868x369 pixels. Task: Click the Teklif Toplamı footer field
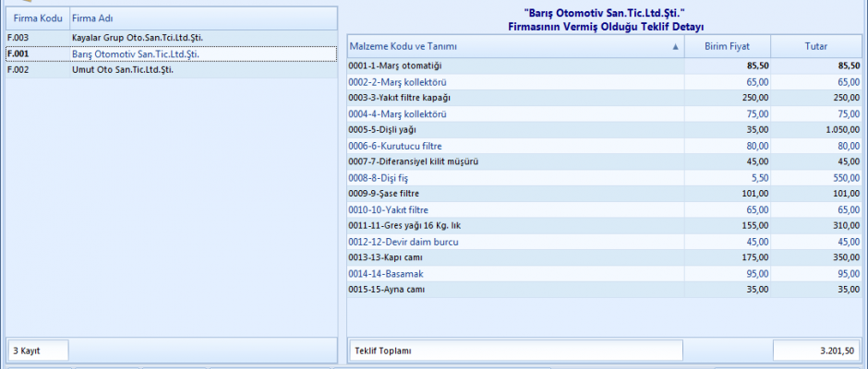(x=515, y=351)
